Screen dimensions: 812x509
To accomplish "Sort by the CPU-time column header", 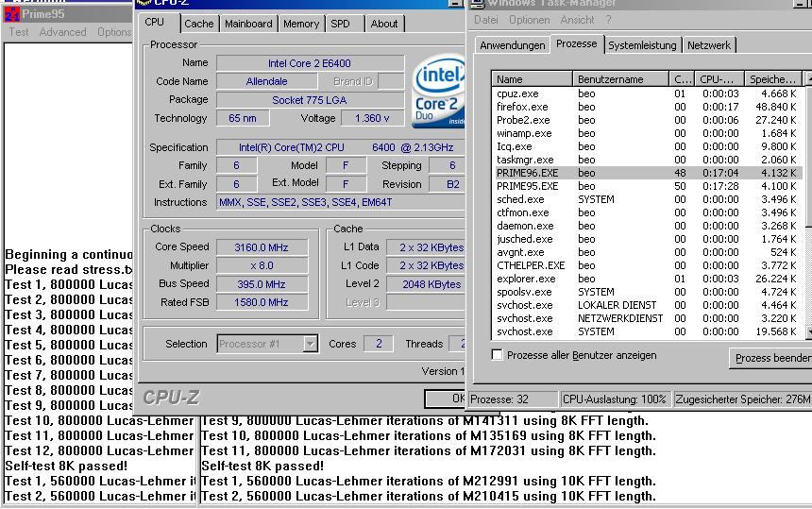I will 719,79.
